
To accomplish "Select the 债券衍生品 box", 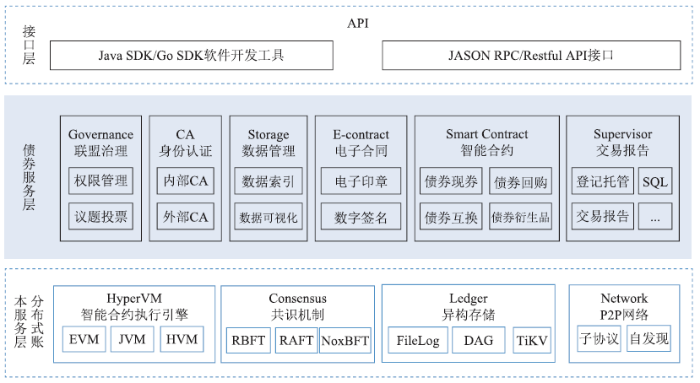I will (521, 216).
